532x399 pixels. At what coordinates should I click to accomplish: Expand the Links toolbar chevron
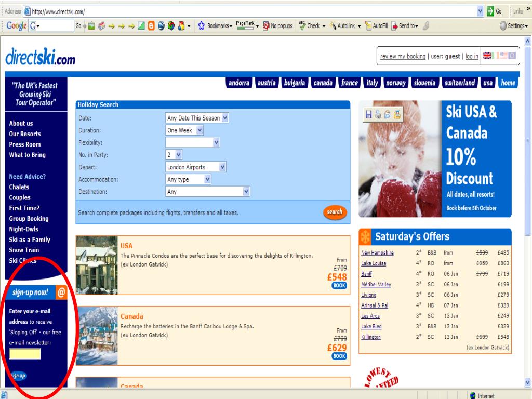point(528,9)
